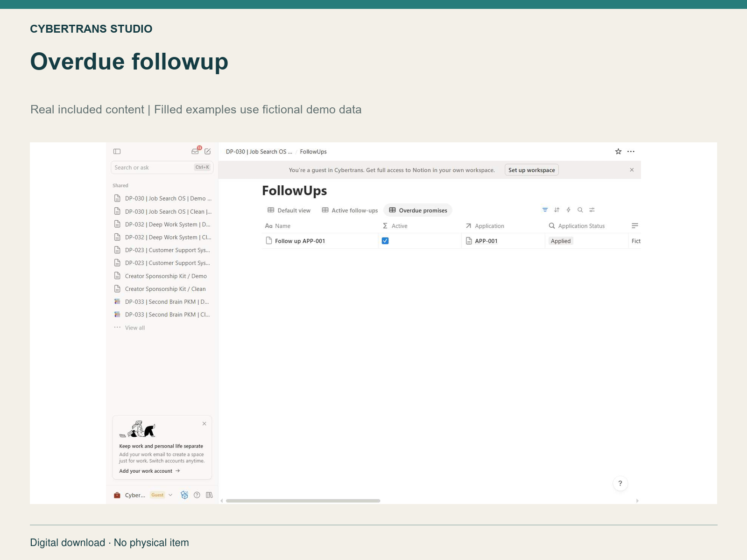The image size is (747, 560).
Task: Select the Overdue promises tab
Action: (418, 210)
